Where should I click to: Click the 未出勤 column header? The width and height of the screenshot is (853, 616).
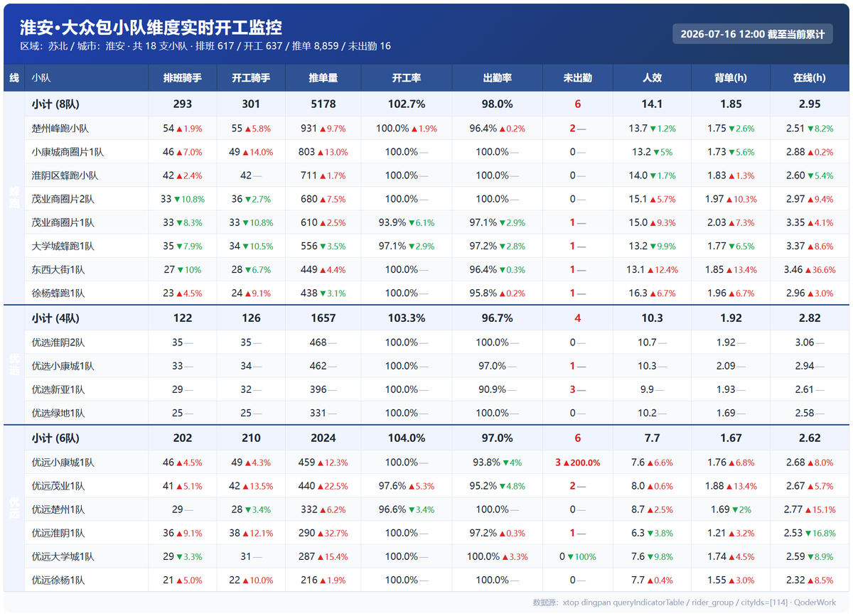pyautogui.click(x=577, y=77)
